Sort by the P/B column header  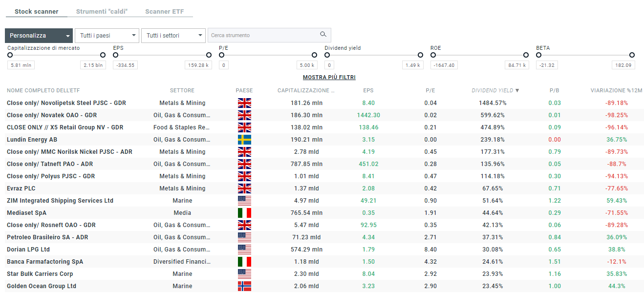tap(555, 90)
